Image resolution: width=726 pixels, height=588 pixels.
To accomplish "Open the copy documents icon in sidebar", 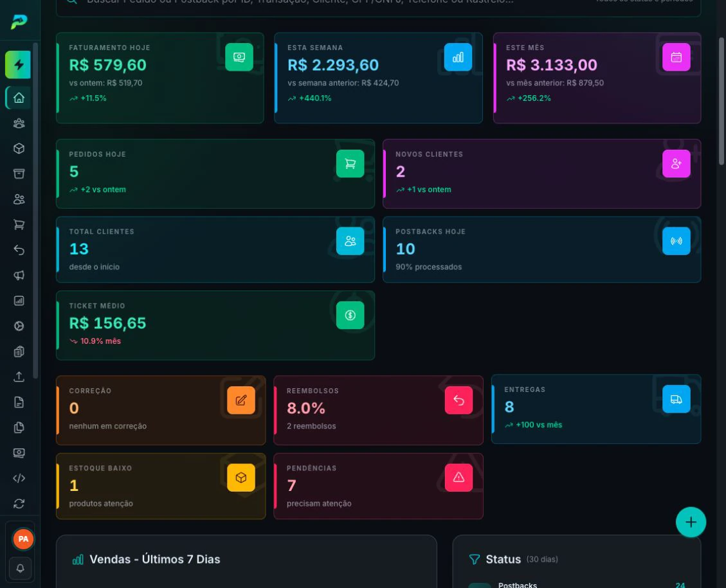I will point(19,427).
